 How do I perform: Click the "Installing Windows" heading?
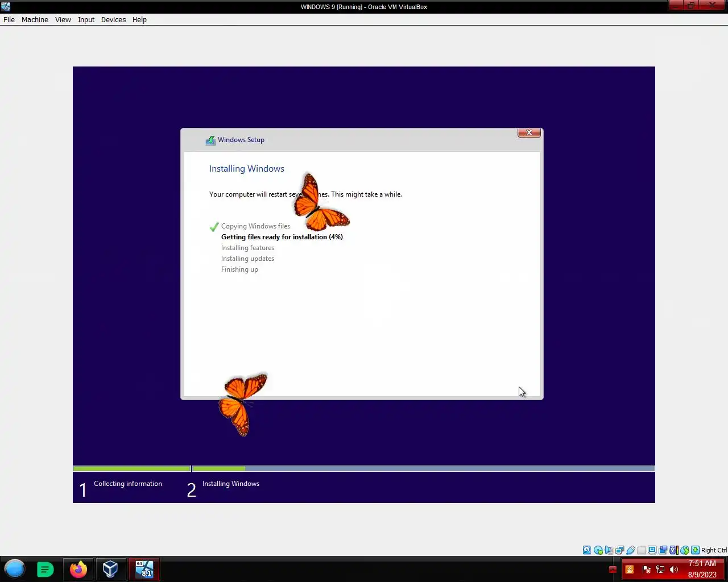pos(247,168)
